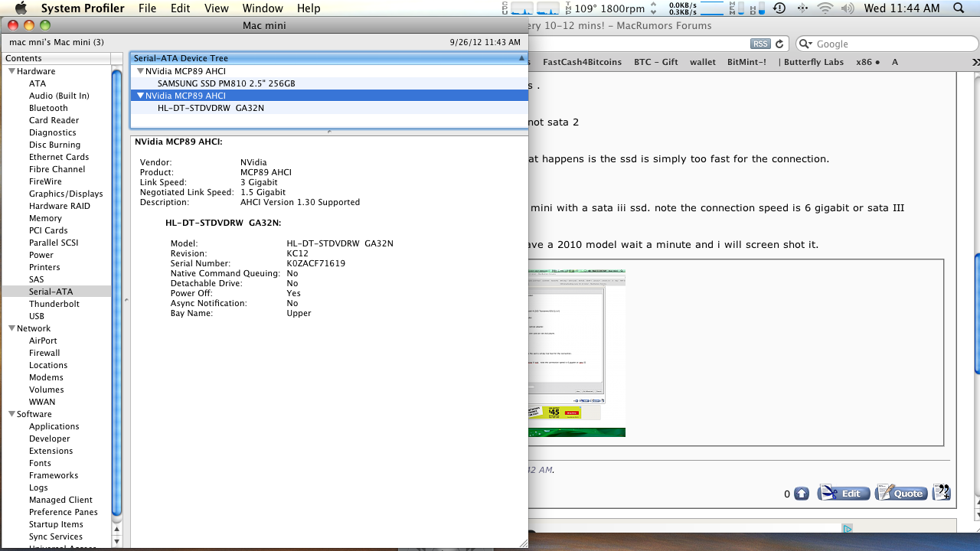Viewport: 980px width, 551px height.
Task: Open the Apple menu
Action: point(21,8)
